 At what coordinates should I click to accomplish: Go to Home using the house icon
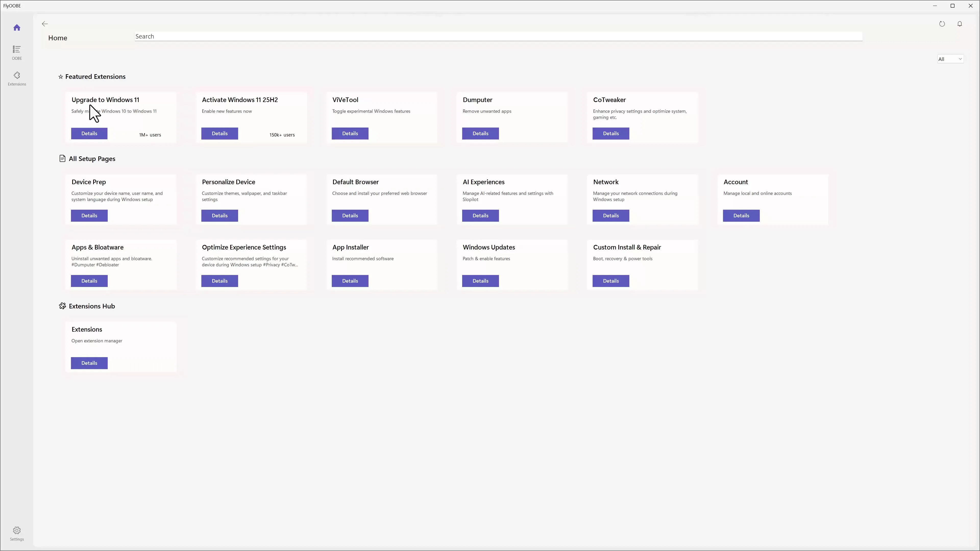17,27
